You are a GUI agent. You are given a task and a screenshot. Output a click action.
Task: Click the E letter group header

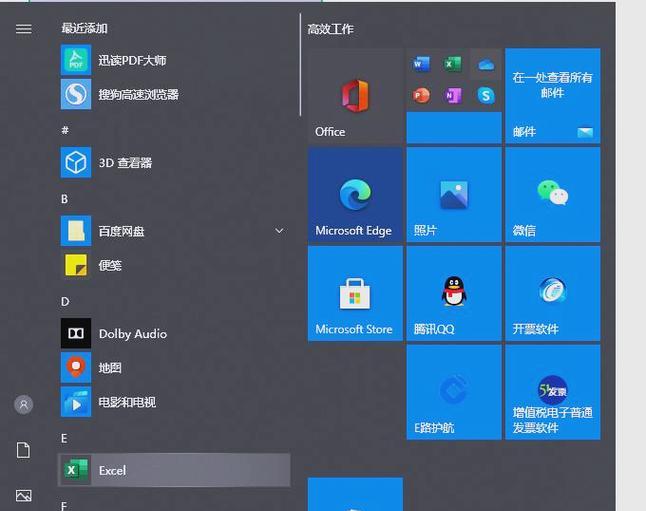tap(64, 438)
